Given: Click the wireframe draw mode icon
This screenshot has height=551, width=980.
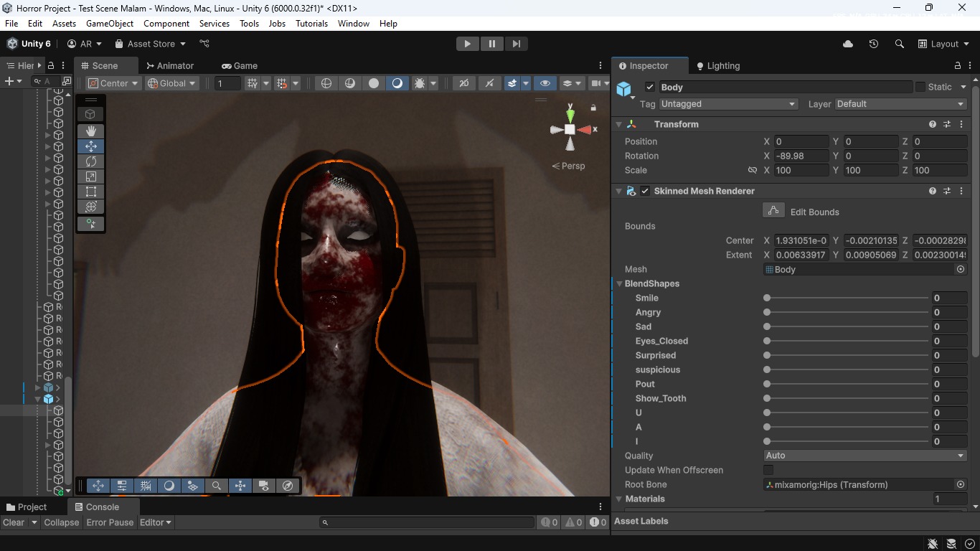Looking at the screenshot, I should coord(326,83).
